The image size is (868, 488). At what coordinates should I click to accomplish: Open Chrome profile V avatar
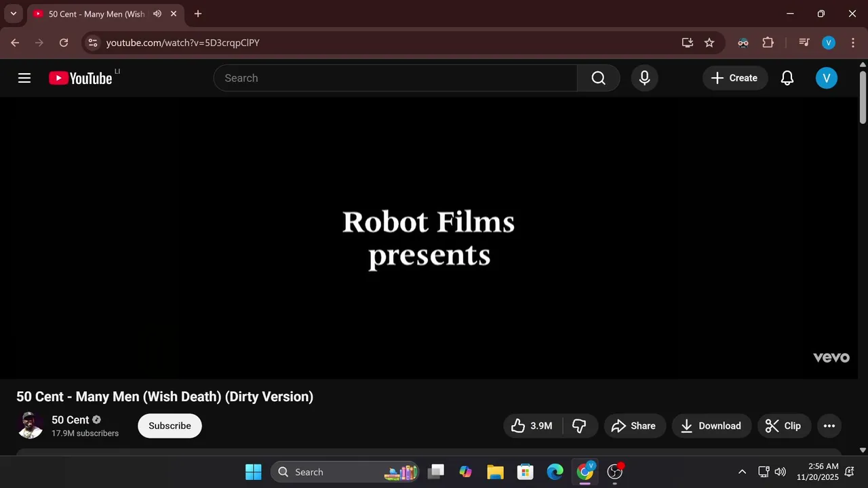pos(828,43)
